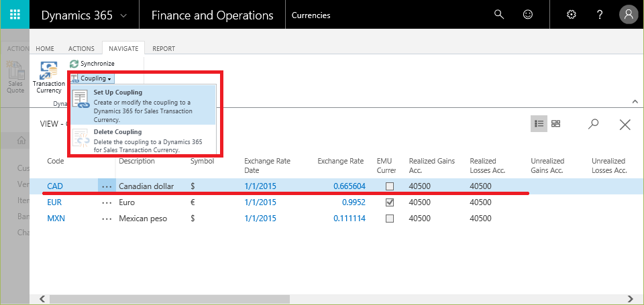Choose Set Up Coupling menu entry
The image size is (644, 305).
(144, 105)
